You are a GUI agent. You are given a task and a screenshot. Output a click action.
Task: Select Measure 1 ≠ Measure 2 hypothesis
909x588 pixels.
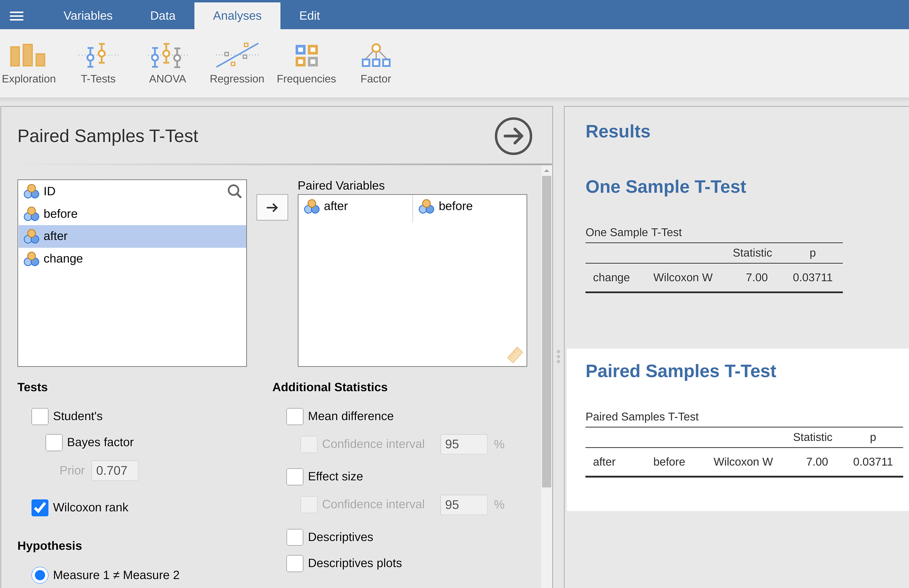(x=40, y=575)
